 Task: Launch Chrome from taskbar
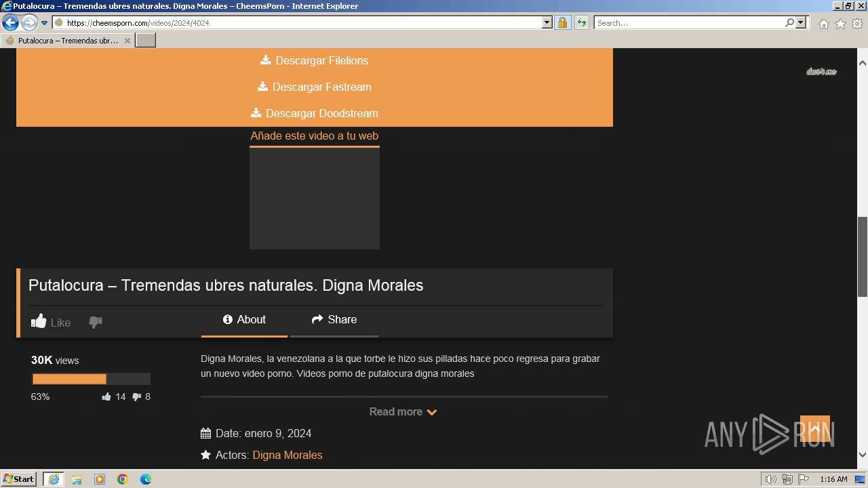coord(123,479)
